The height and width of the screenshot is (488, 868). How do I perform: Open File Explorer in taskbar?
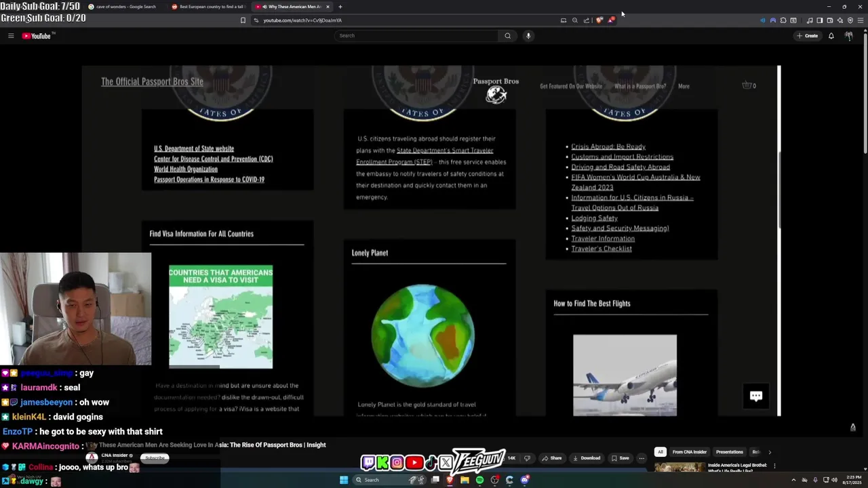(x=465, y=480)
